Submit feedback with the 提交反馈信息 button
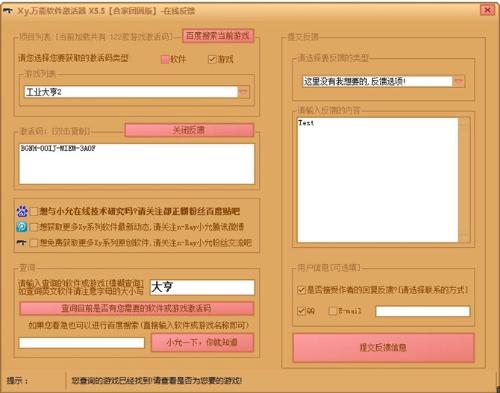 click(383, 348)
